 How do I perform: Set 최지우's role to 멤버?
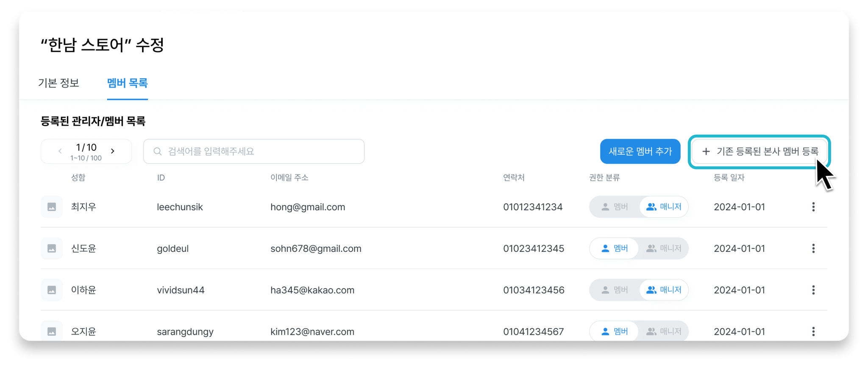(x=615, y=207)
